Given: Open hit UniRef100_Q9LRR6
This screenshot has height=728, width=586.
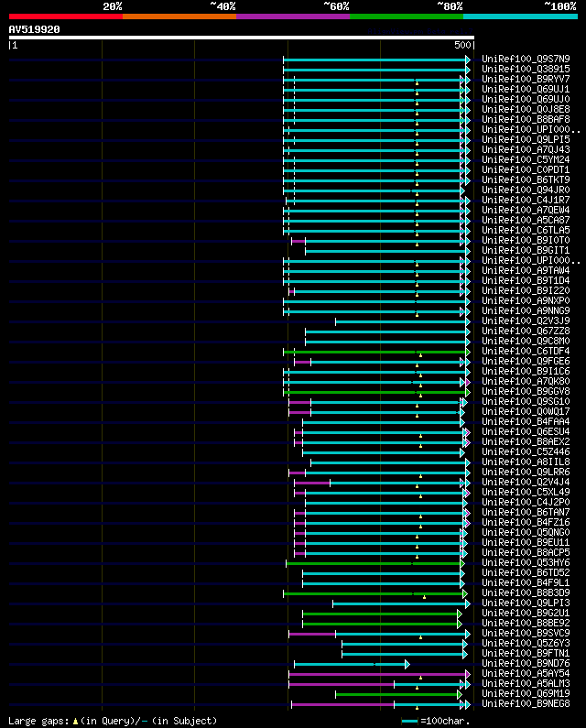Looking at the screenshot, I should click(526, 472).
